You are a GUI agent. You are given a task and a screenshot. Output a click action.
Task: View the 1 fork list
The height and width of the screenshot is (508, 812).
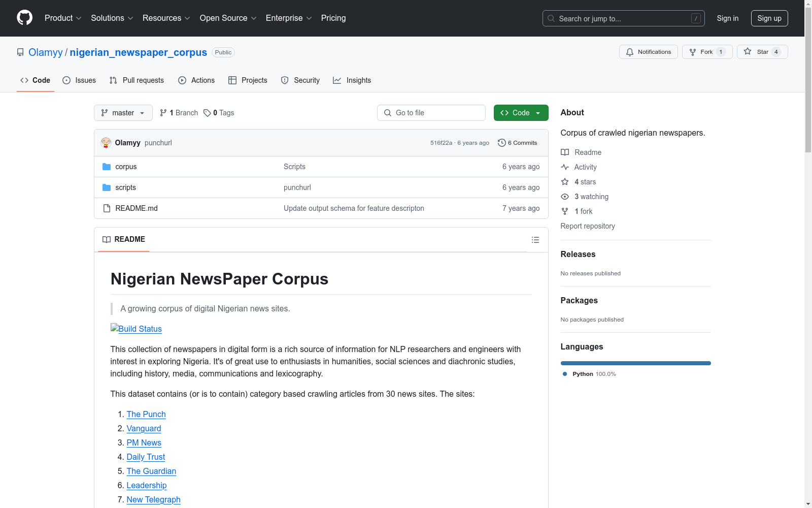click(x=577, y=211)
